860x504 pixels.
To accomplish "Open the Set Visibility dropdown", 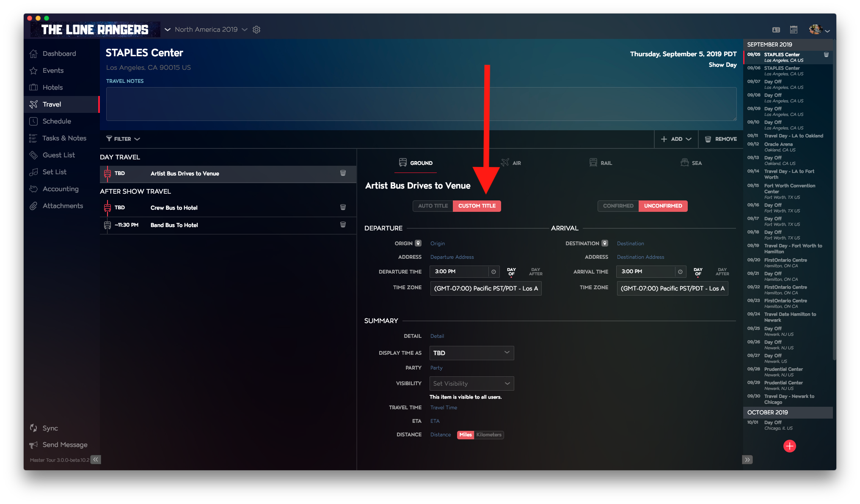I will (x=471, y=383).
